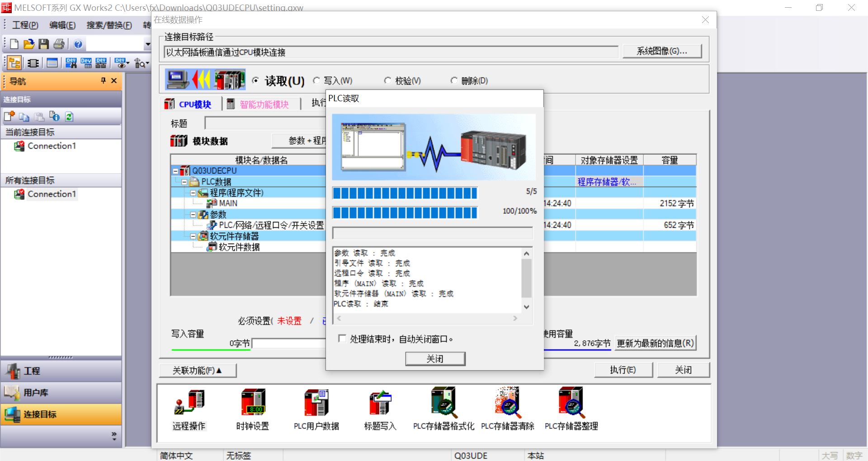Click the 系统图像(G)... button

[662, 51]
